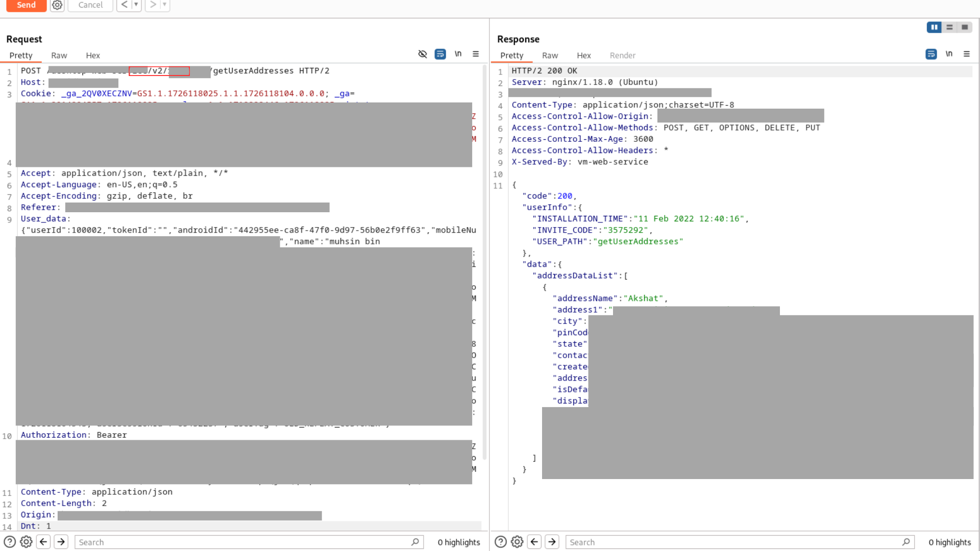The image size is (980, 551).
Task: Open search settings gear below Response panel
Action: pos(517,542)
